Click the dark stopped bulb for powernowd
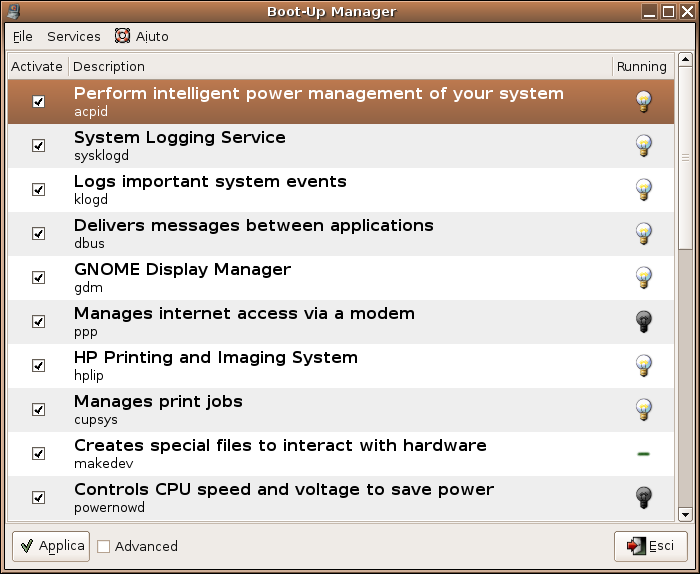 coord(643,497)
